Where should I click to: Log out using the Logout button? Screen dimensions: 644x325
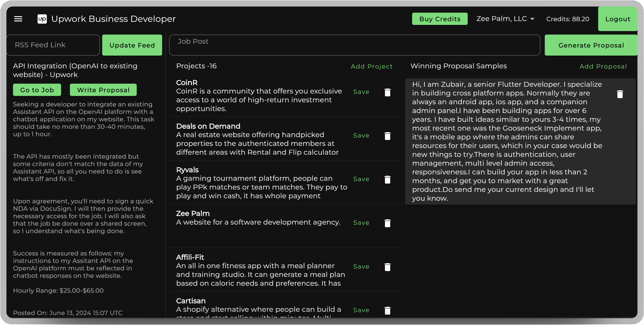(617, 19)
